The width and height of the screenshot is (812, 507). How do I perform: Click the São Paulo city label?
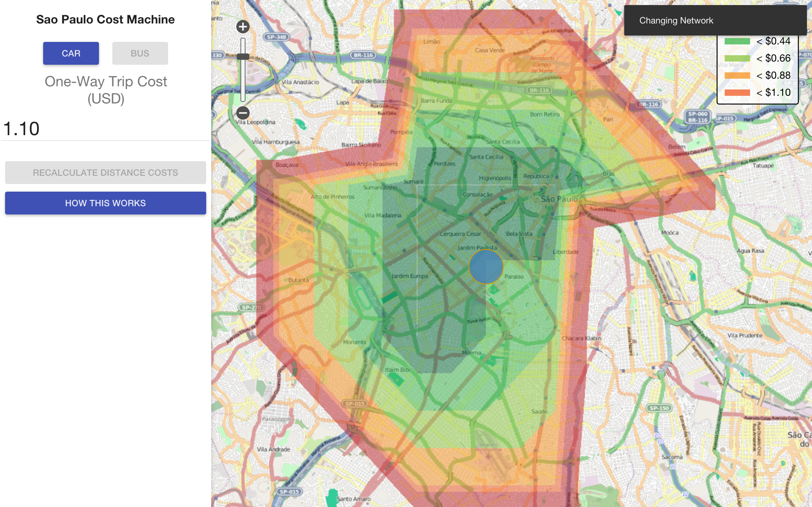tap(559, 199)
